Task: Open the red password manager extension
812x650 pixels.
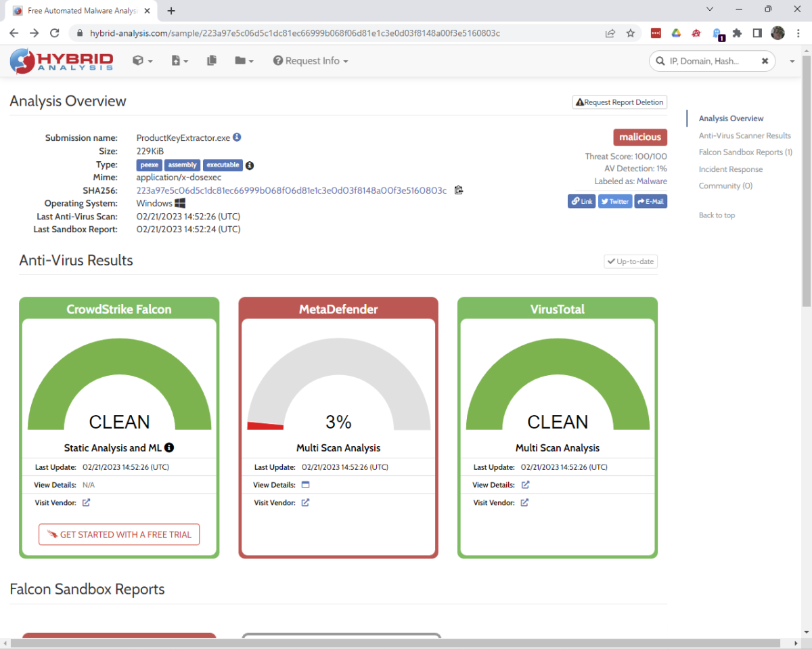Action: pyautogui.click(x=656, y=32)
